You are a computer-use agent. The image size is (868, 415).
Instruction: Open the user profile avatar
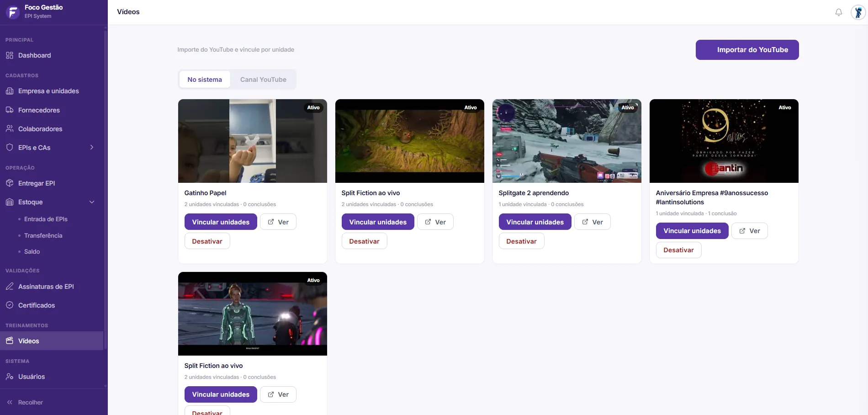click(x=858, y=12)
